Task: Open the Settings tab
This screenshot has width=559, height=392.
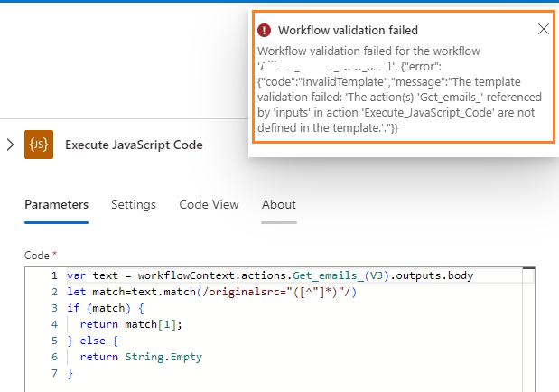Action: [x=134, y=204]
